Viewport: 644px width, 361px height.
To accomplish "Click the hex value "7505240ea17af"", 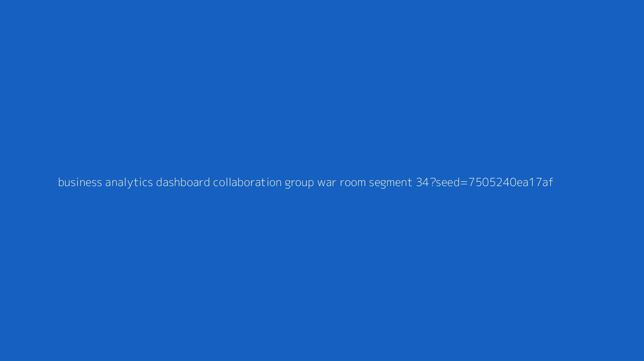I will [x=511, y=182].
